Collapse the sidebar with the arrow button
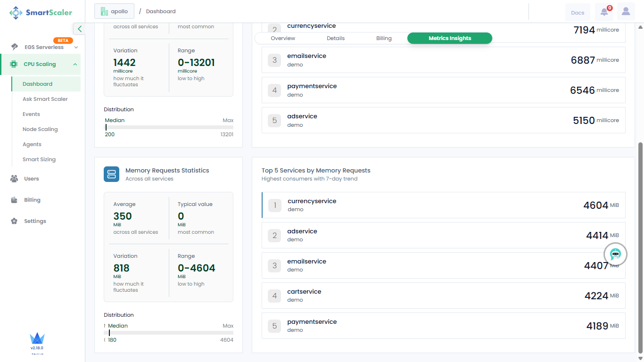This screenshot has width=644, height=362. pyautogui.click(x=79, y=29)
